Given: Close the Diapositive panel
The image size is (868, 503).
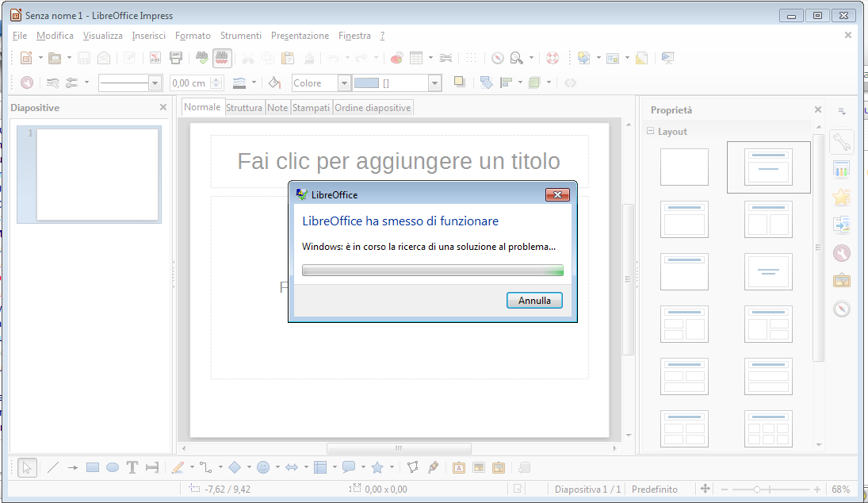Looking at the screenshot, I should click(163, 107).
